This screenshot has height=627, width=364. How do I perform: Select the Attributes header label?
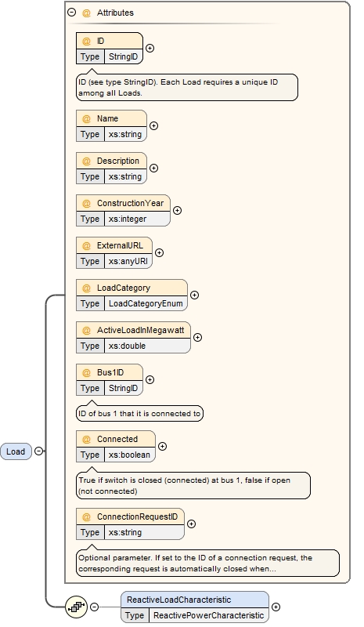coord(115,13)
